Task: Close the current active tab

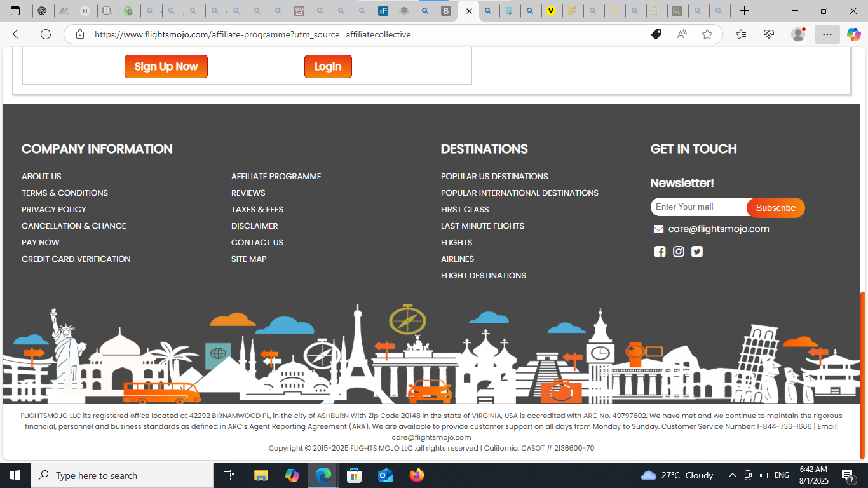Action: (469, 11)
